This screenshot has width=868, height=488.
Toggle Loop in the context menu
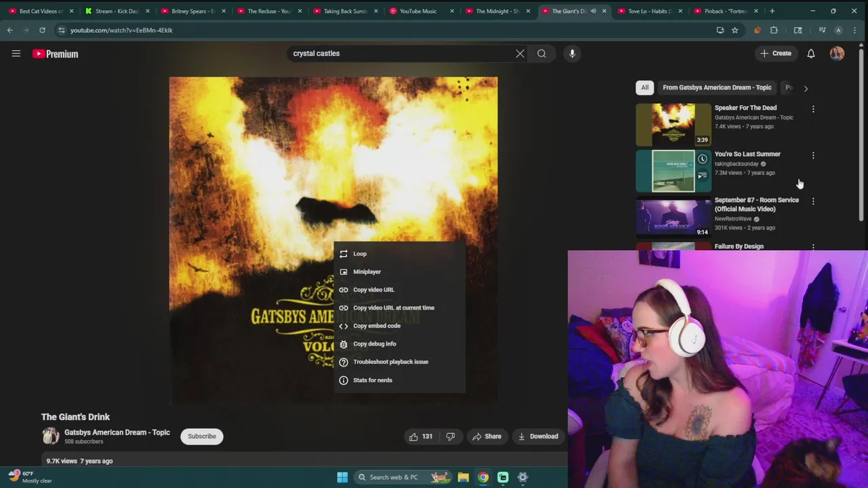tap(399, 253)
